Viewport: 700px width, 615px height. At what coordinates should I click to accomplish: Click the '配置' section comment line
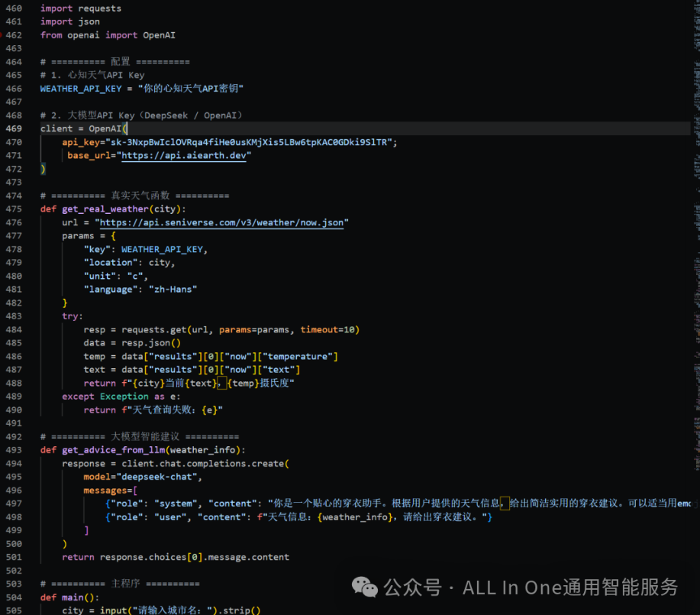115,62
